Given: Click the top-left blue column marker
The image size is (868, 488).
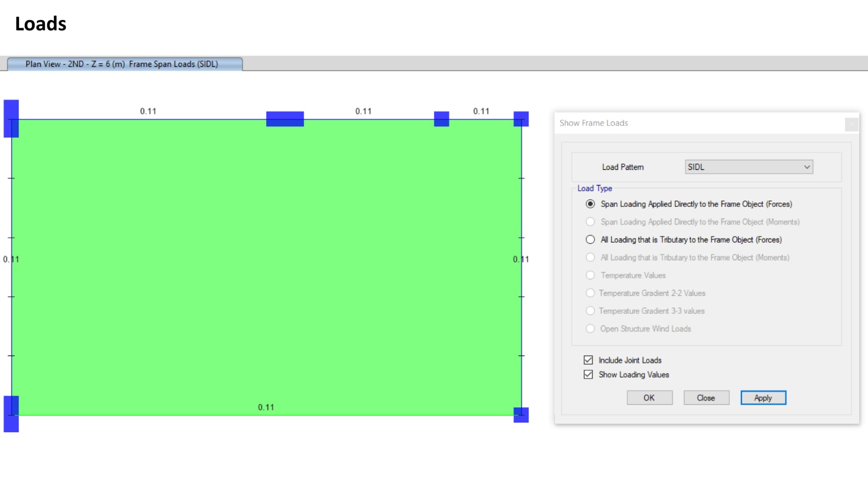Looking at the screenshot, I should pyautogui.click(x=11, y=118).
